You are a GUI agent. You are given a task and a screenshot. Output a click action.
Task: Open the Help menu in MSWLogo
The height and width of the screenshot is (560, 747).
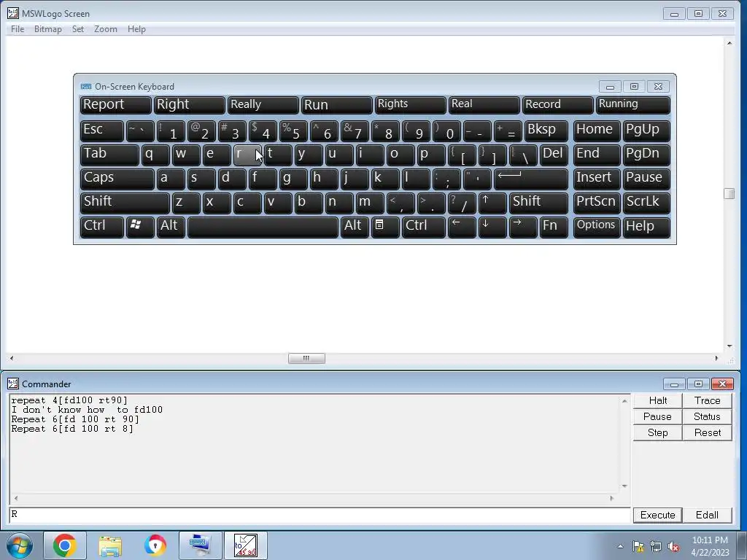tap(136, 29)
